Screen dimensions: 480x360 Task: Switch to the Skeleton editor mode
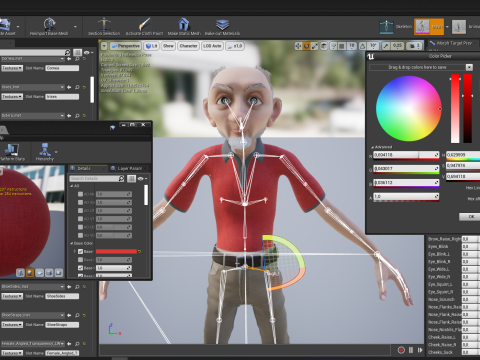coord(396,27)
